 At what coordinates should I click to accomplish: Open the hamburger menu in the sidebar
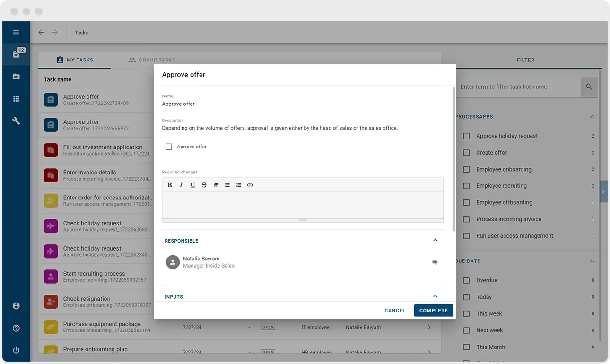tap(16, 32)
